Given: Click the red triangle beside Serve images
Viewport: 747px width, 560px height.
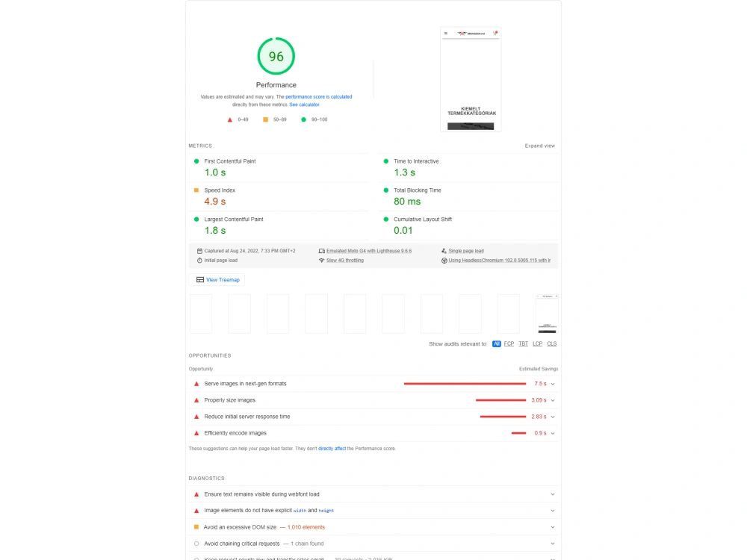Looking at the screenshot, I should pos(196,384).
